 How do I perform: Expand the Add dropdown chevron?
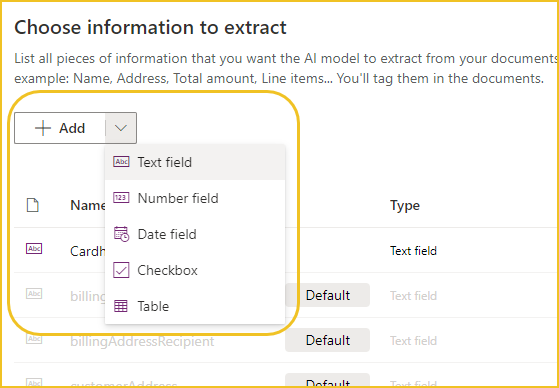(x=121, y=128)
